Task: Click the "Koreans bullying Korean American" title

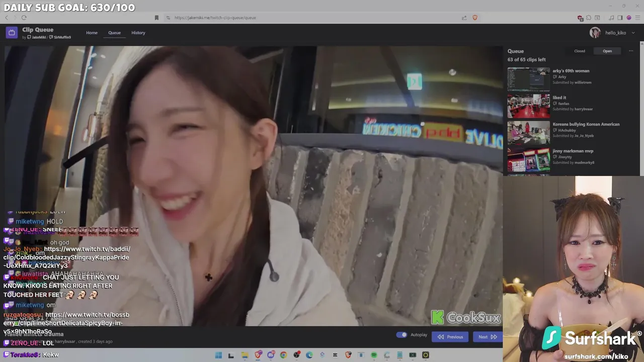Action: [x=586, y=124]
